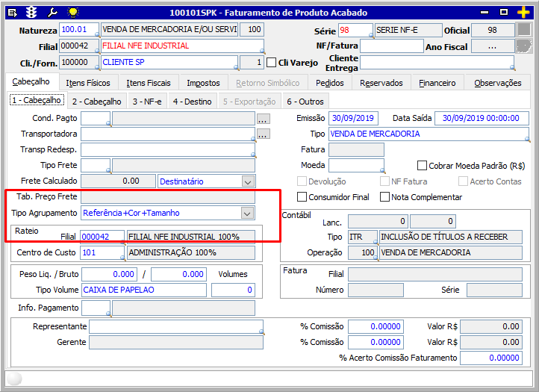
Task: Click the ellipsis button beside Transportadora
Action: [x=262, y=134]
